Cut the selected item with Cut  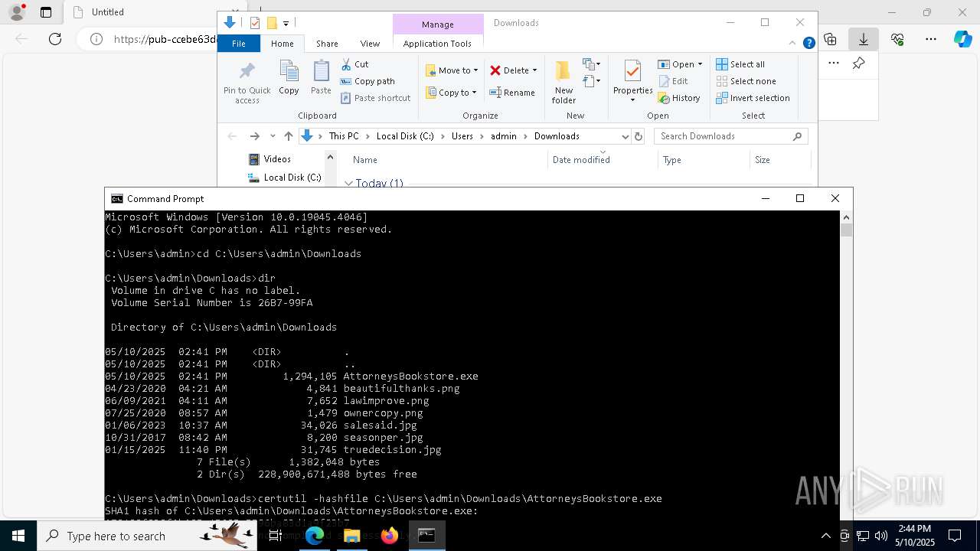(354, 64)
